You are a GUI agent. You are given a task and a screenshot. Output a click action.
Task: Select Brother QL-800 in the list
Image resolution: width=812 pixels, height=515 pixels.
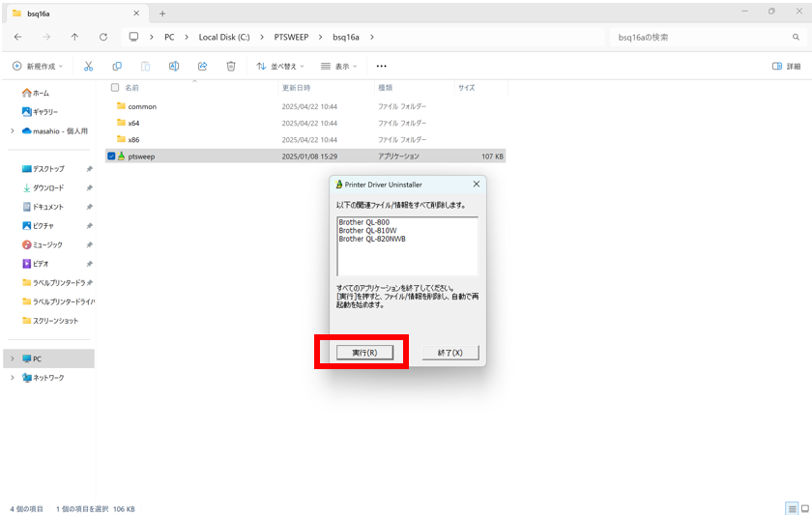[364, 222]
